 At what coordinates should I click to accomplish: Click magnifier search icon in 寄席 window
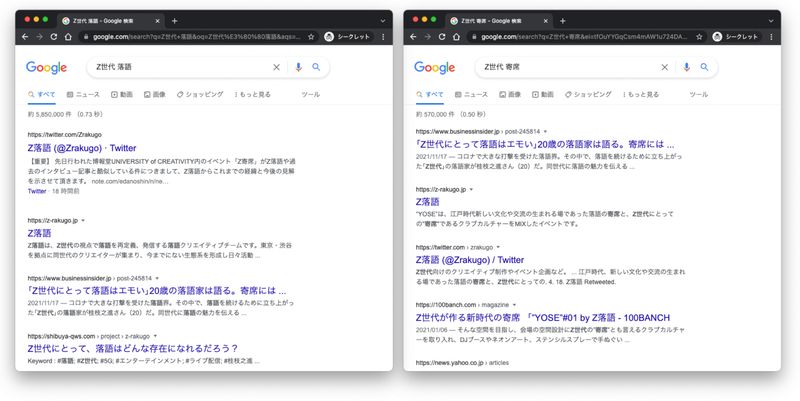click(705, 67)
